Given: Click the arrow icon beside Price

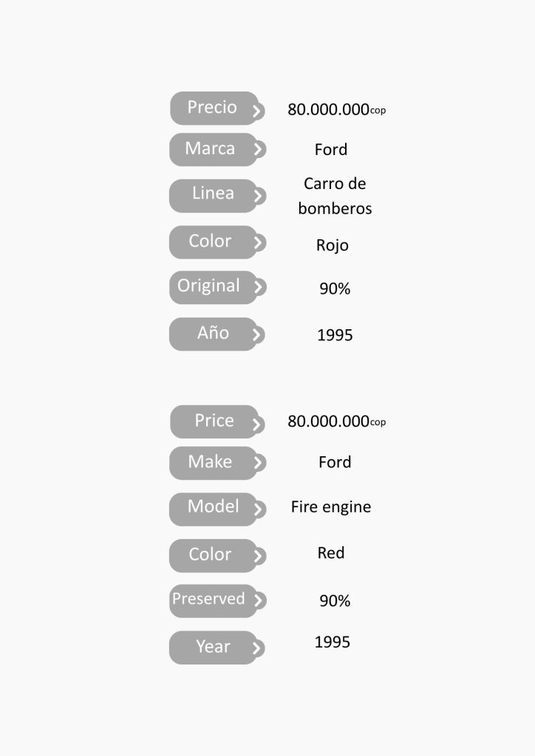Looking at the screenshot, I should click(x=256, y=425).
